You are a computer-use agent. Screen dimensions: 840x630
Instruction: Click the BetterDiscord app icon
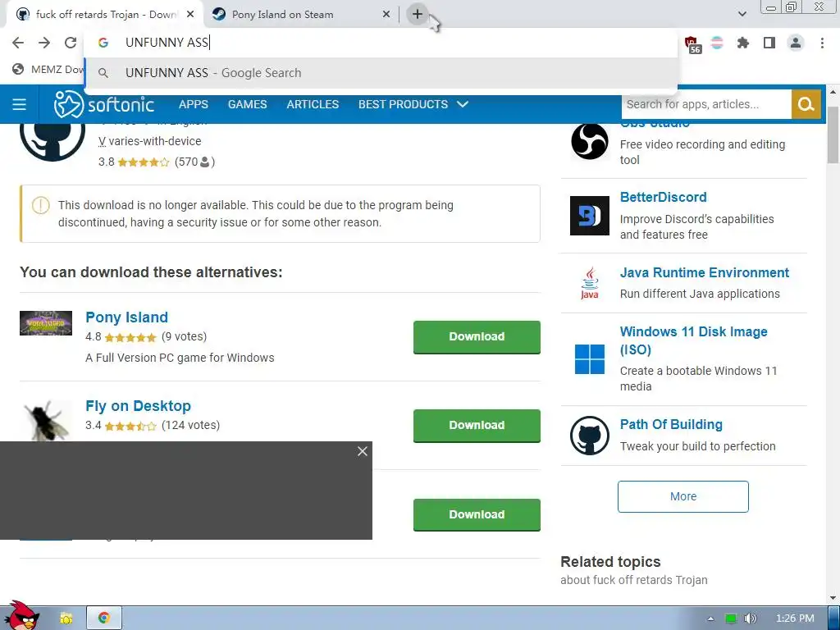[x=589, y=216]
